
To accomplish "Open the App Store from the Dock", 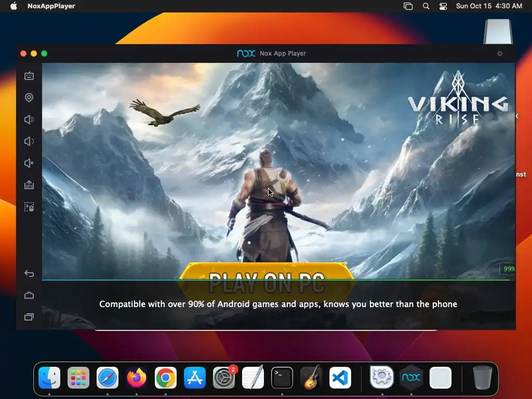I will [195, 377].
